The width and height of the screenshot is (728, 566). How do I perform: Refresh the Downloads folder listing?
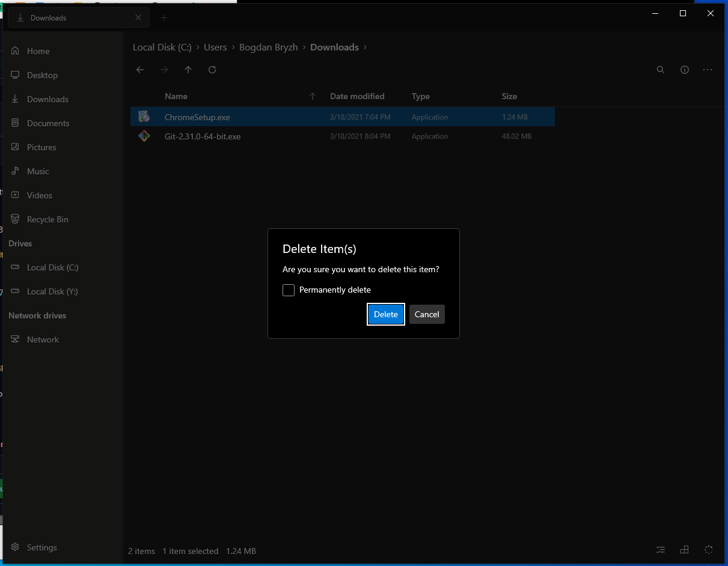point(212,70)
